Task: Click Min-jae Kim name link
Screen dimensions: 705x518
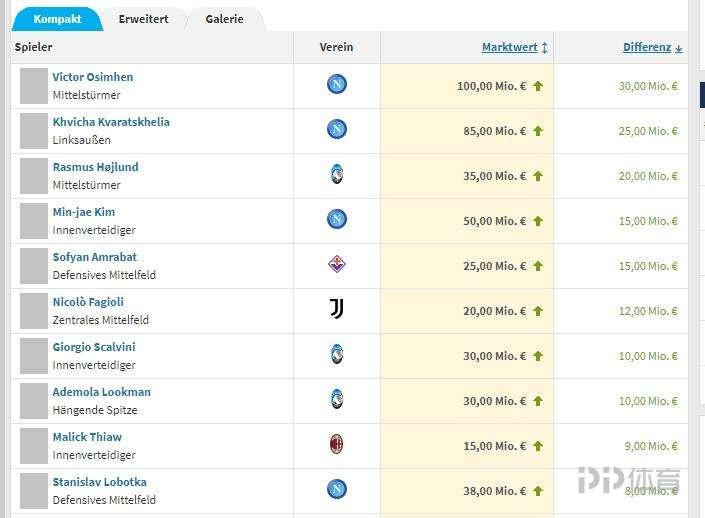Action: [84, 212]
